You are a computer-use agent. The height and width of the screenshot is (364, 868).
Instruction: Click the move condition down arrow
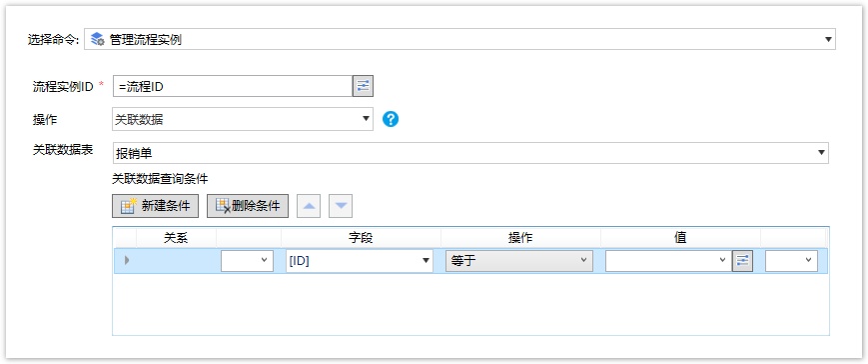[341, 206]
